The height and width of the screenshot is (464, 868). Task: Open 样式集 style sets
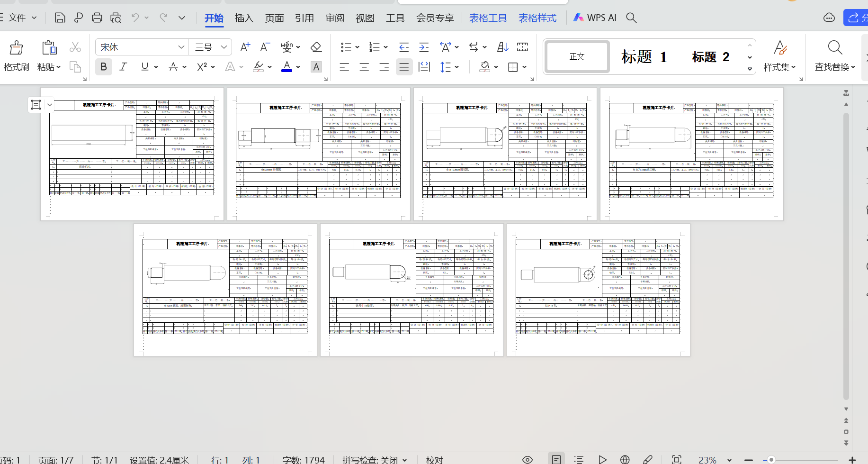779,56
